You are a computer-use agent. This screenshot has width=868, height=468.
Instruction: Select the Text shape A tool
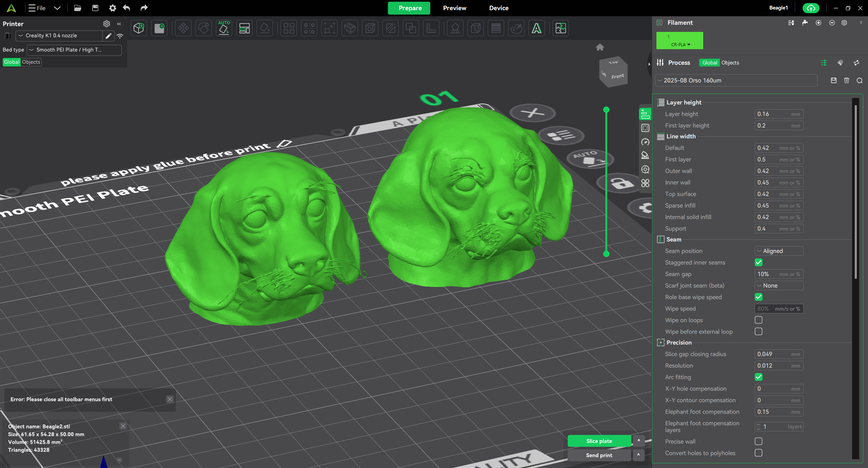pyautogui.click(x=537, y=28)
